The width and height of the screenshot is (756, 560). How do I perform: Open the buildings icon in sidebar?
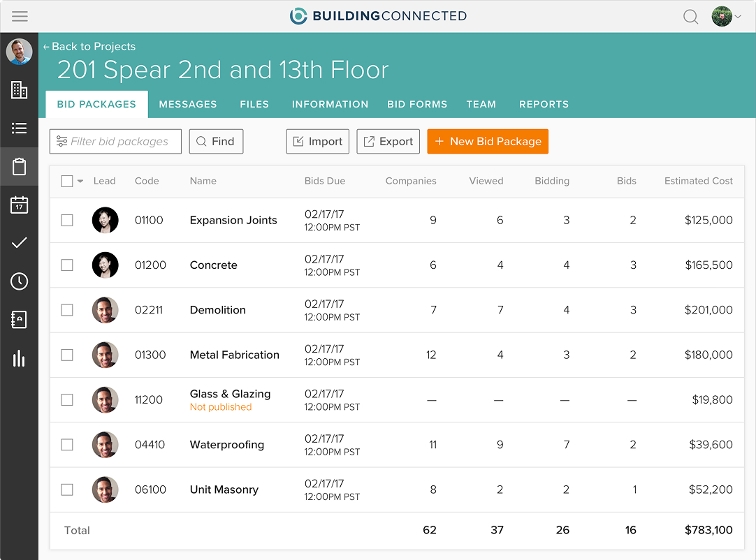(x=19, y=89)
